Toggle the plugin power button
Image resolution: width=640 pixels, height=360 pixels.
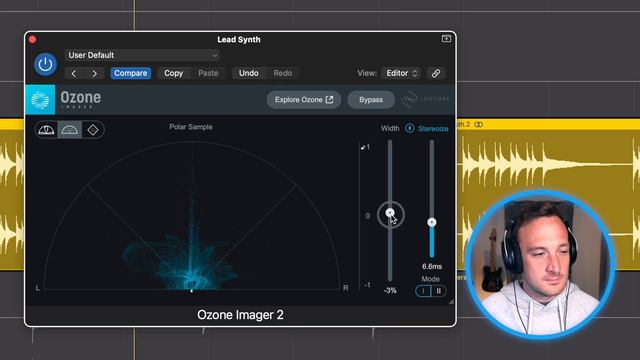click(45, 64)
